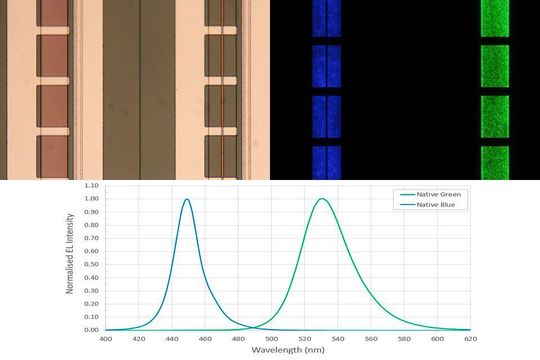Click the 540 wavelength axis label
The width and height of the screenshot is (540, 360).
338,339
